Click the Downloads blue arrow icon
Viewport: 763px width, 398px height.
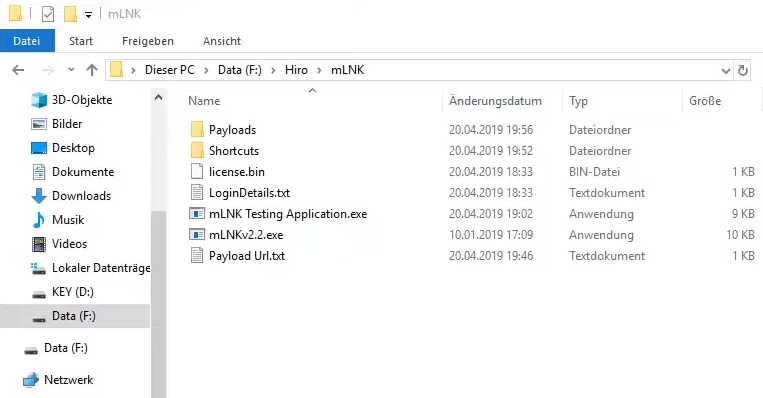[39, 196]
